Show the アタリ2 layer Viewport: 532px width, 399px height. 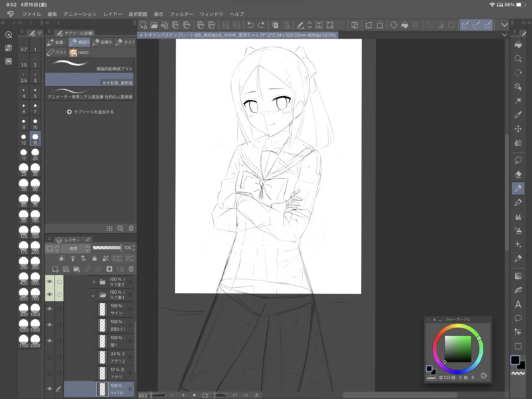click(x=49, y=357)
